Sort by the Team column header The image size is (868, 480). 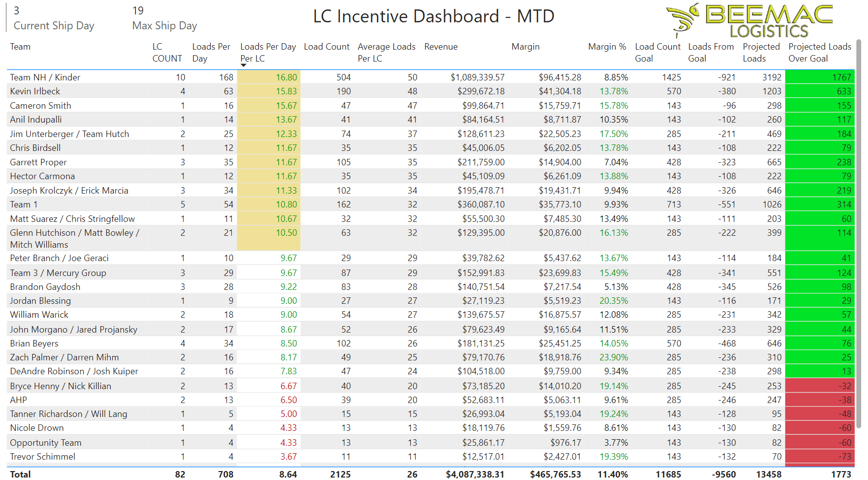click(x=20, y=47)
